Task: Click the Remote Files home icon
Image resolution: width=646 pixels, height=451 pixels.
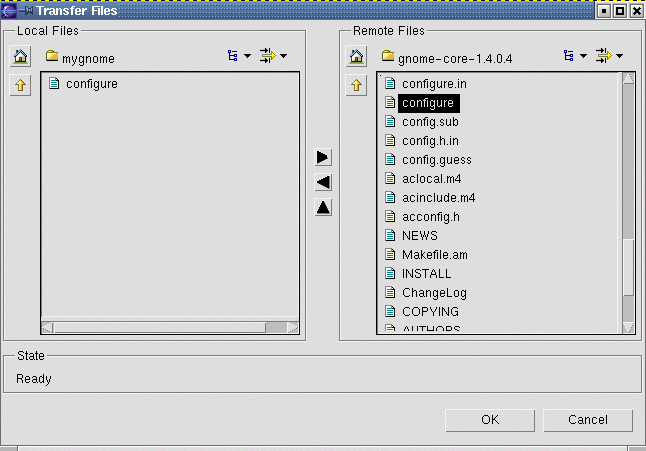Action: point(356,58)
